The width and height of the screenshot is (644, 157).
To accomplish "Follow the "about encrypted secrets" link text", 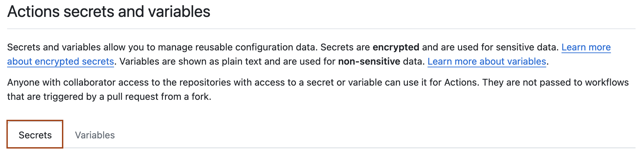I will click(x=61, y=62).
